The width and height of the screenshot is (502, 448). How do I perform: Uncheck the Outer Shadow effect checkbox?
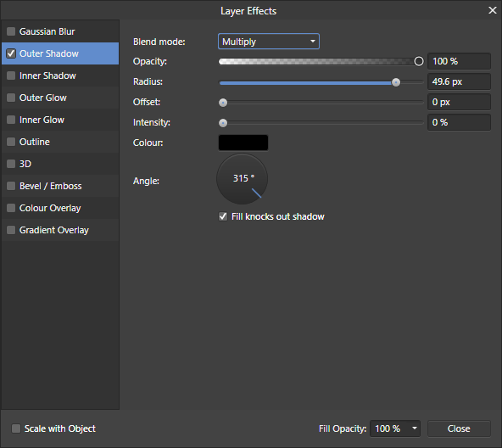click(11, 53)
